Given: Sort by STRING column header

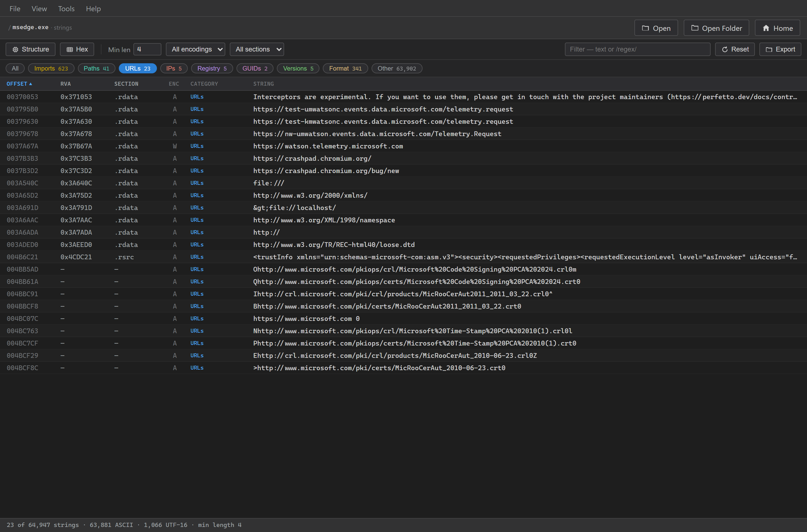Looking at the screenshot, I should tap(263, 84).
